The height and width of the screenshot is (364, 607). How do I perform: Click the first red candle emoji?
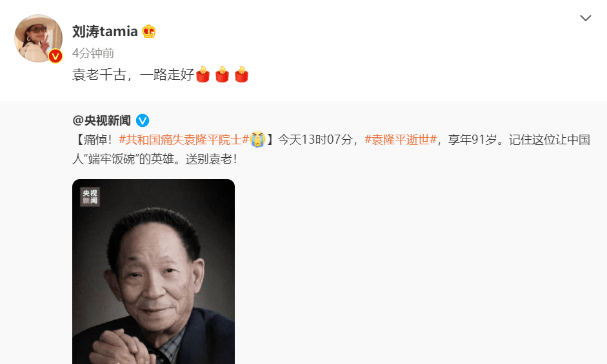[x=203, y=74]
